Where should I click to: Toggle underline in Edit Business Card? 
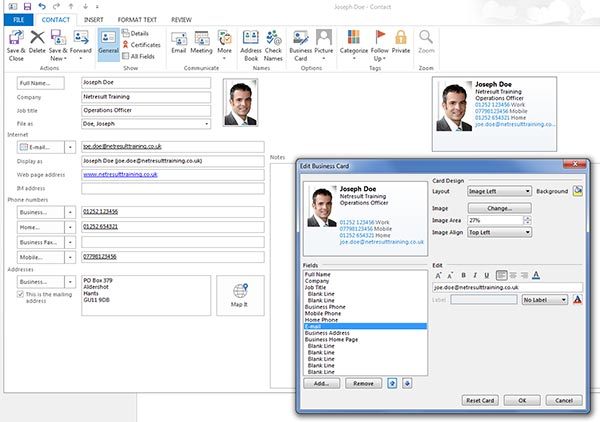coord(487,275)
